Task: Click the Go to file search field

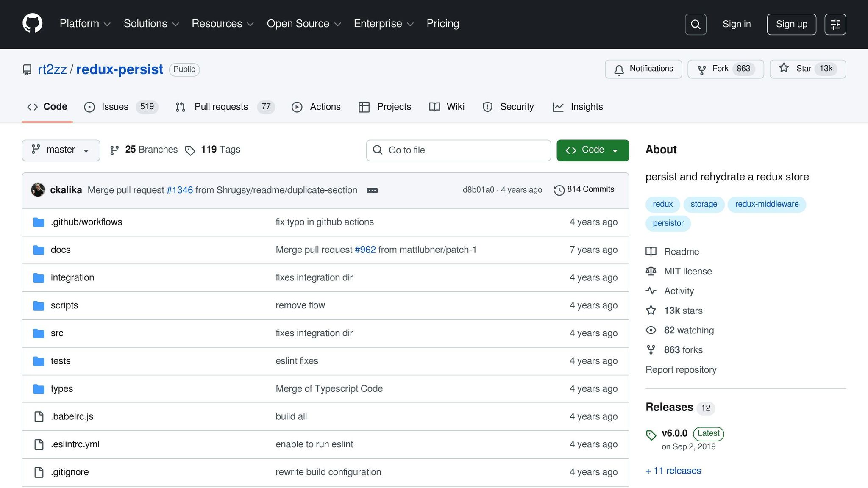Action: (458, 150)
